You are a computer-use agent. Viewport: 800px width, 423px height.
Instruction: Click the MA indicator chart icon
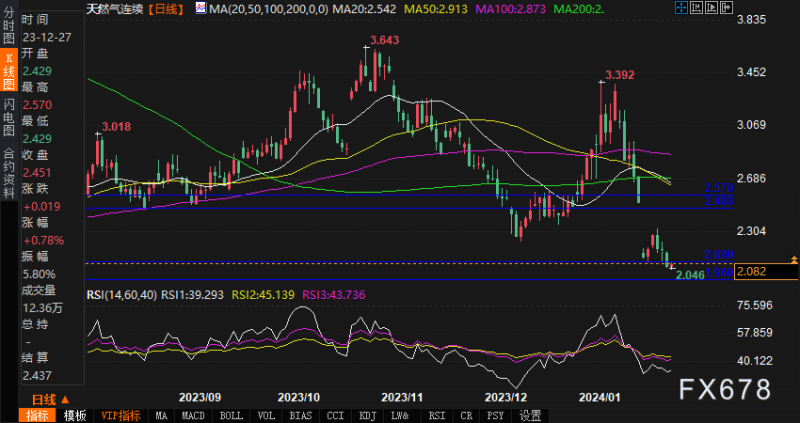pos(201,8)
